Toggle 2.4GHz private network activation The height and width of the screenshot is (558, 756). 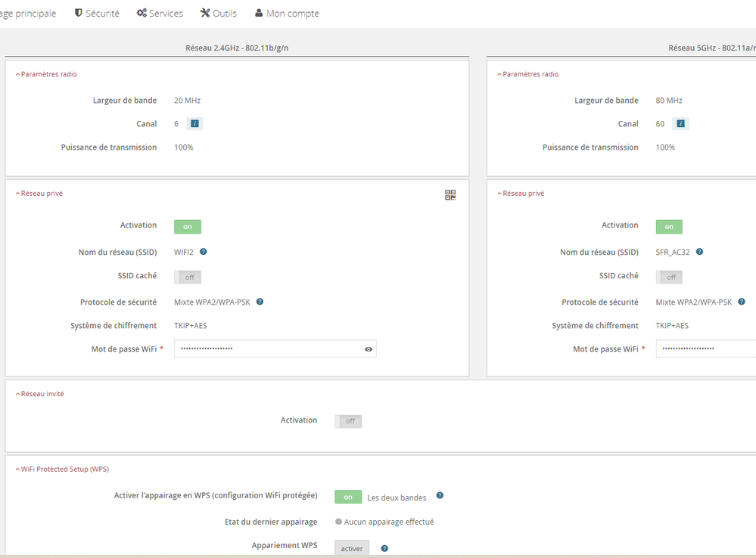click(x=188, y=227)
